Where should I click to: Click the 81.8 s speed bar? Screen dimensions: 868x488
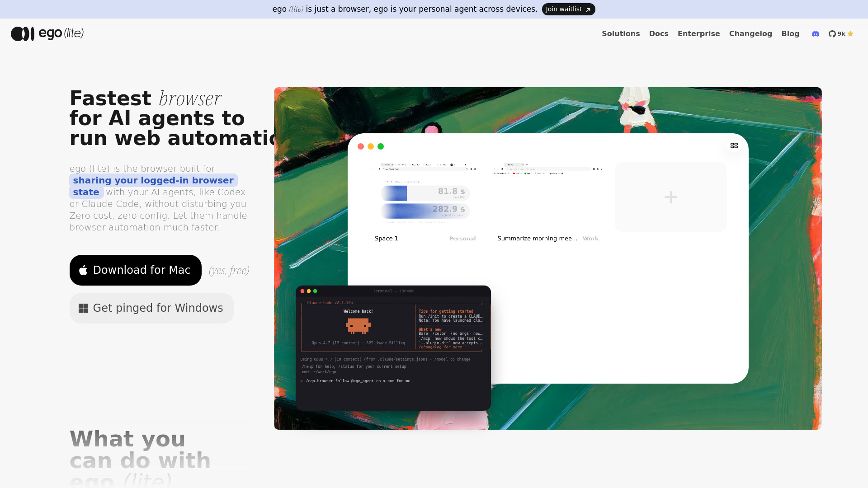point(425,193)
